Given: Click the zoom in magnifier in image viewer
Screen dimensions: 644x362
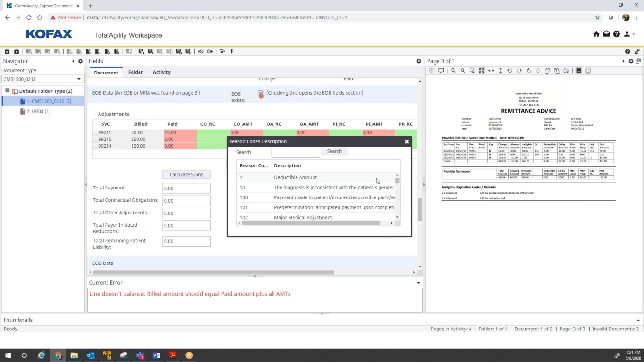Looking at the screenshot, I should point(453,71).
